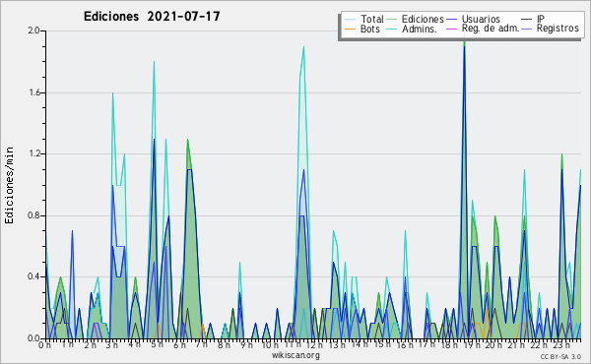This screenshot has height=364, width=591.
Task: Click the turquoise peak top near 11 h
Action: click(303, 48)
